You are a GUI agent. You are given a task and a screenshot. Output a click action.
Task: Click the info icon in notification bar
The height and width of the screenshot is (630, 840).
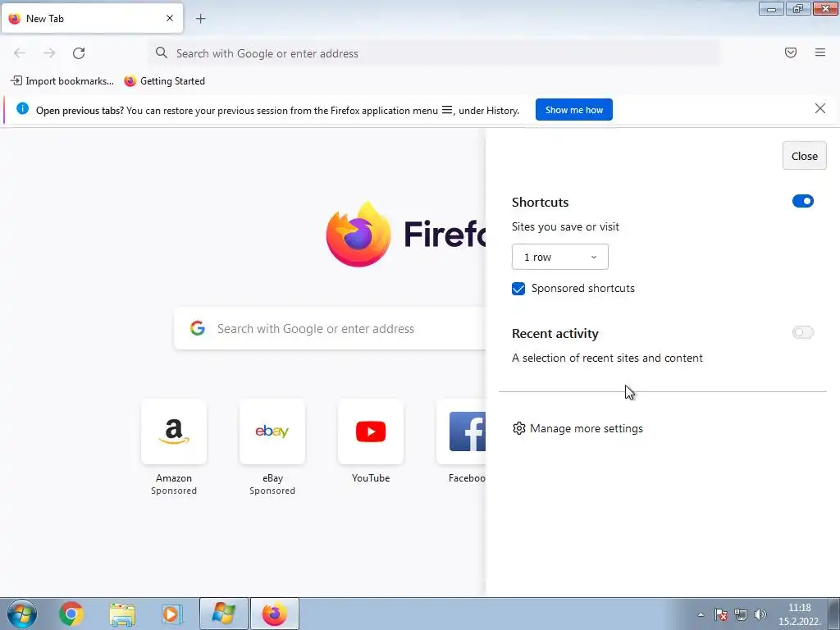click(22, 109)
